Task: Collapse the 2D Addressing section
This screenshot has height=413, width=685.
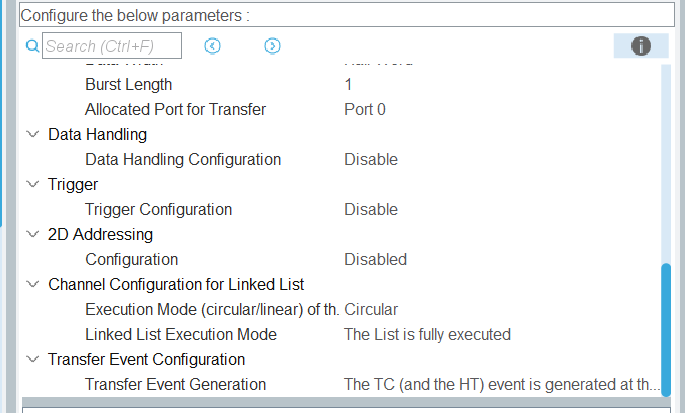Action: pos(33,234)
